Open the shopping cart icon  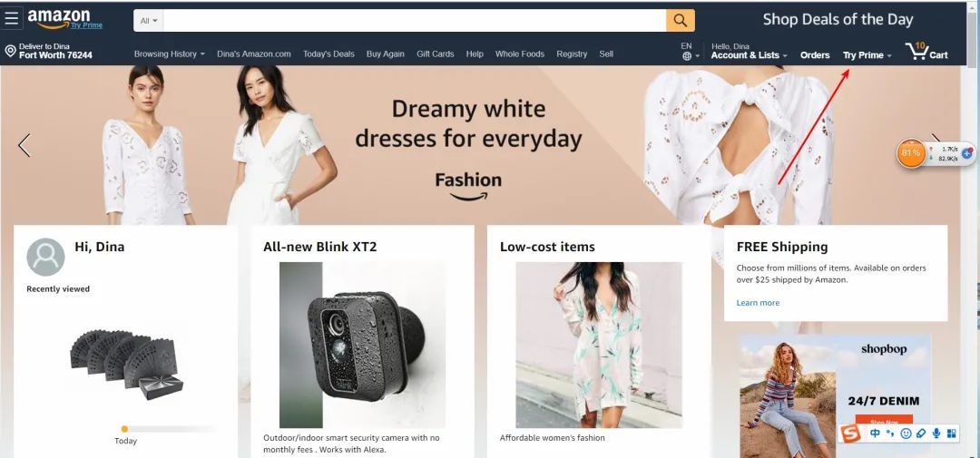click(x=926, y=51)
